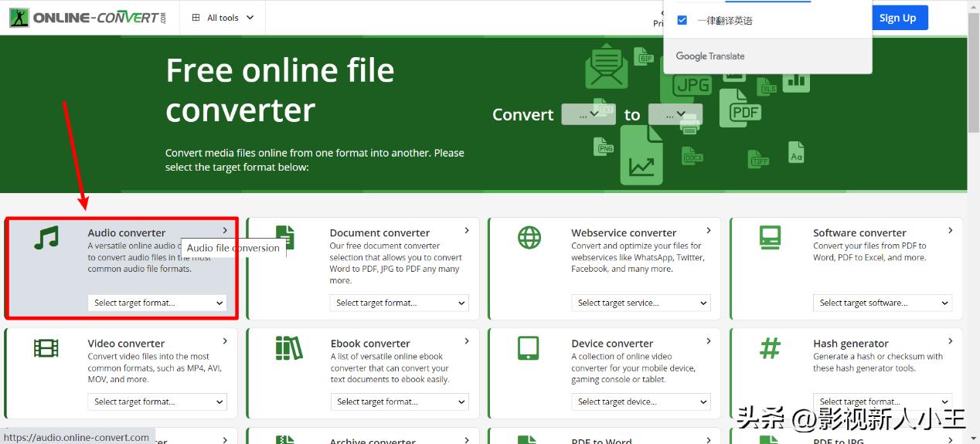Click the Video converter film strip icon
980x444 pixels.
click(46, 348)
